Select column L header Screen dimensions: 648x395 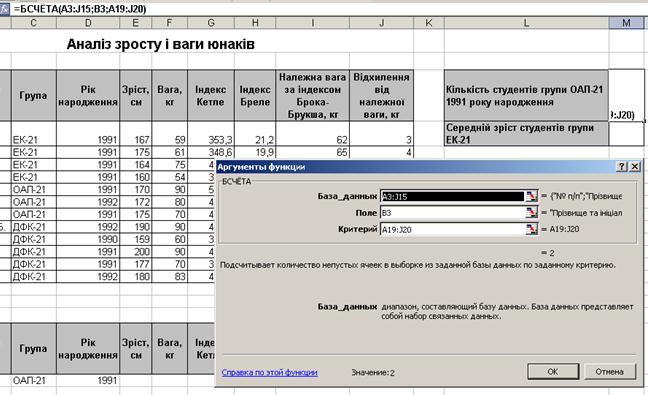(x=526, y=23)
